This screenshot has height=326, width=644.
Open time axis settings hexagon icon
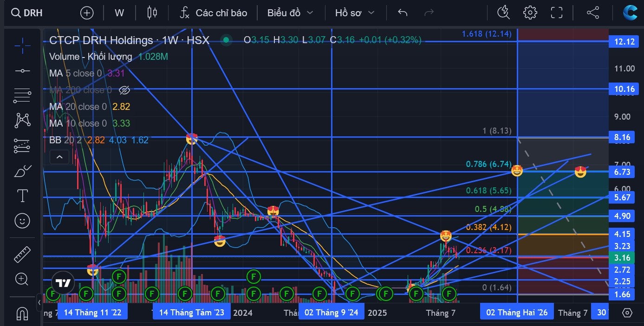click(627, 313)
